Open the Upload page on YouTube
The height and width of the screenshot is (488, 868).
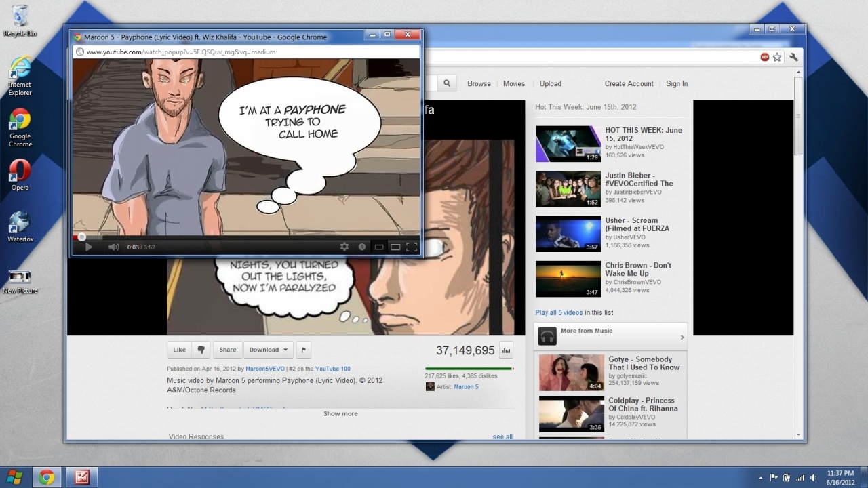click(551, 84)
